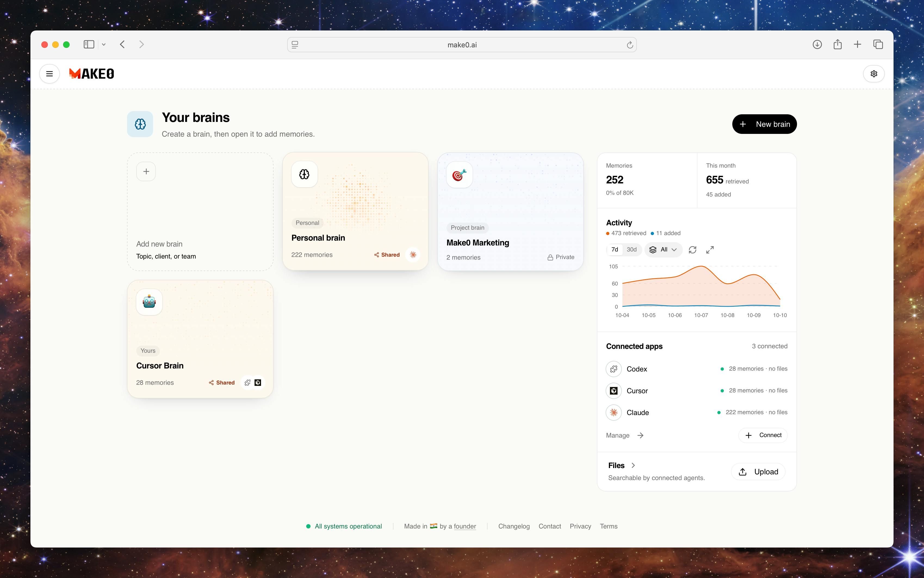
Task: Open new Safari tab with plus
Action: click(x=858, y=44)
